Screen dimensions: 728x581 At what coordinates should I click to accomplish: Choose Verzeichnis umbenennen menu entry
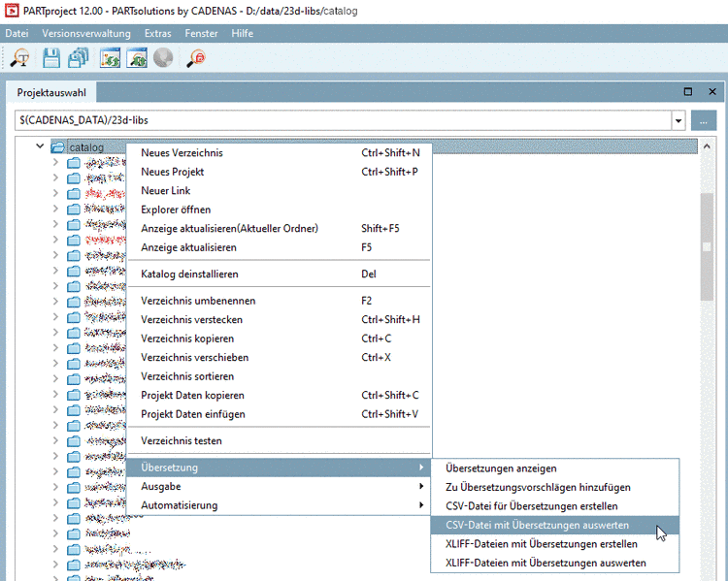pyautogui.click(x=279, y=301)
